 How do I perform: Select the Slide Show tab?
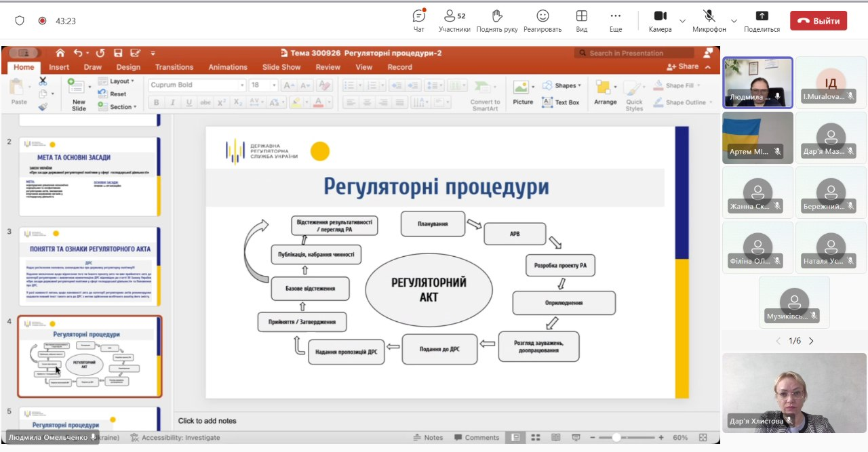point(281,67)
